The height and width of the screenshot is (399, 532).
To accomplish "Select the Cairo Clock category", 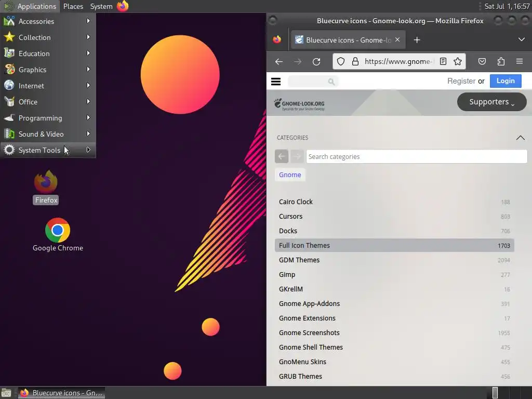I will 394,202.
